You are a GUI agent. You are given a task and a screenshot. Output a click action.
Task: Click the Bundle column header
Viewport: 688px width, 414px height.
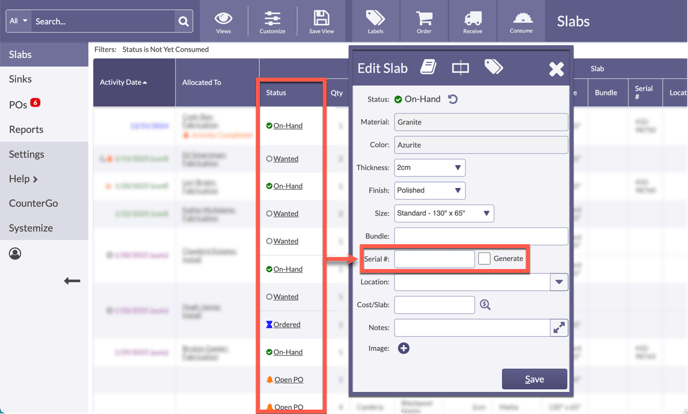pyautogui.click(x=606, y=93)
